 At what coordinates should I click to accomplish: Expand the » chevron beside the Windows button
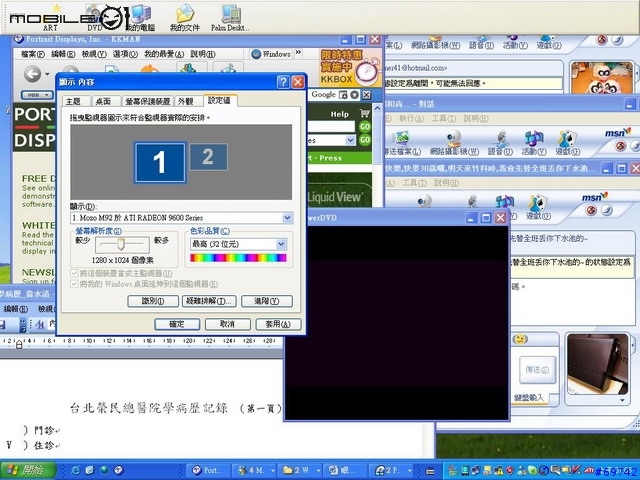pyautogui.click(x=298, y=52)
